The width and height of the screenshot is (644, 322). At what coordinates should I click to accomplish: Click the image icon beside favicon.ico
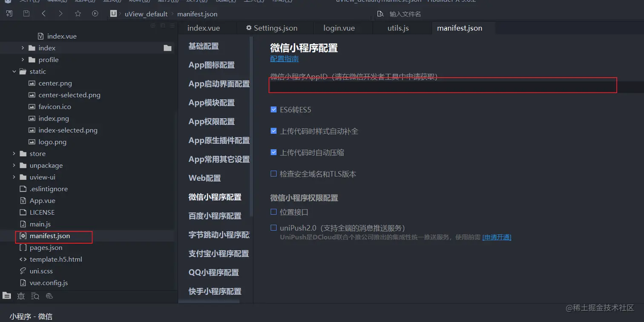32,106
